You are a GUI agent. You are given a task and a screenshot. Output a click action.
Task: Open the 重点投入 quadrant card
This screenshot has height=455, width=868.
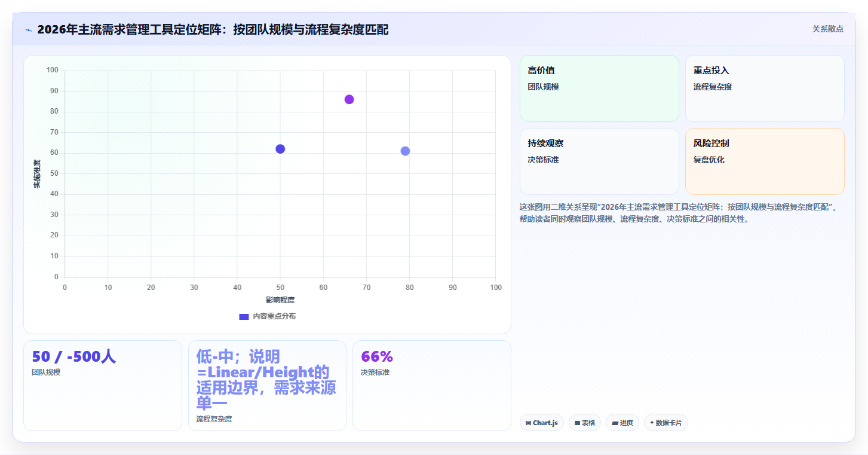point(765,88)
